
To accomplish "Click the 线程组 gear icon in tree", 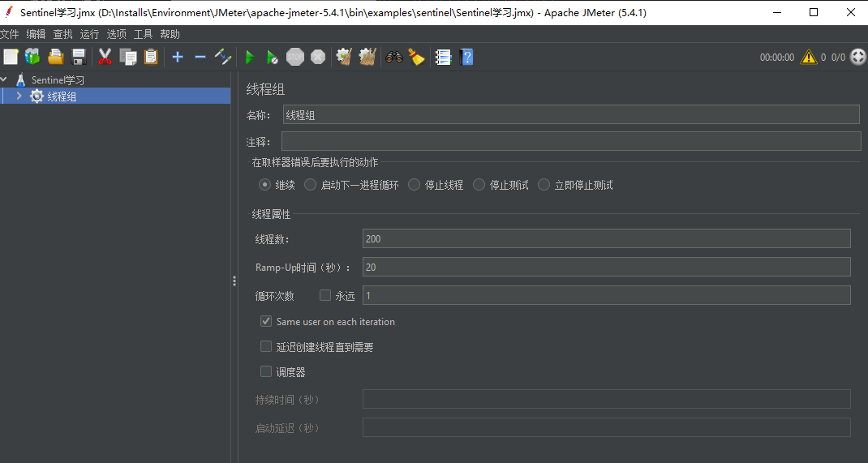I will [x=37, y=96].
